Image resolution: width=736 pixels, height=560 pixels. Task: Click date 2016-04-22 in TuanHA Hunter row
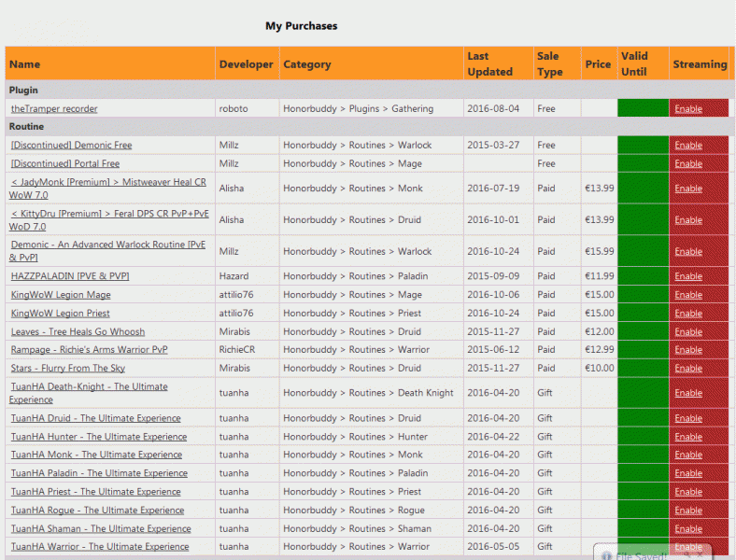click(493, 437)
